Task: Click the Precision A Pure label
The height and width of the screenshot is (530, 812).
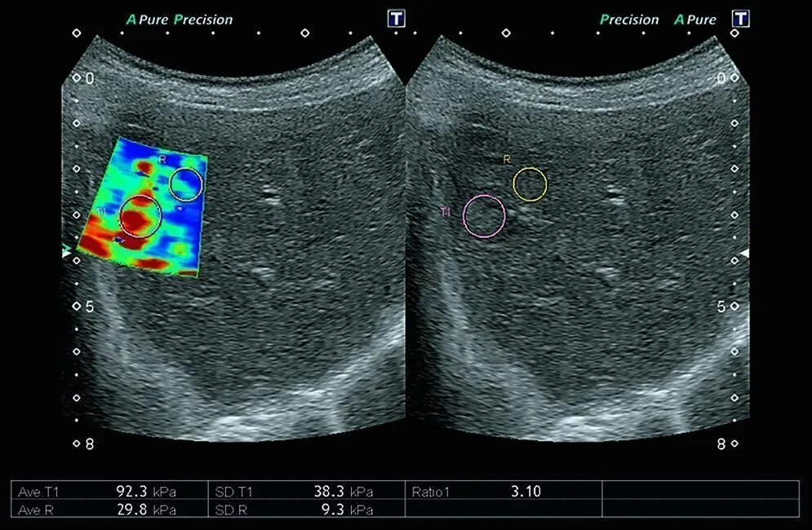Action: click(x=658, y=20)
